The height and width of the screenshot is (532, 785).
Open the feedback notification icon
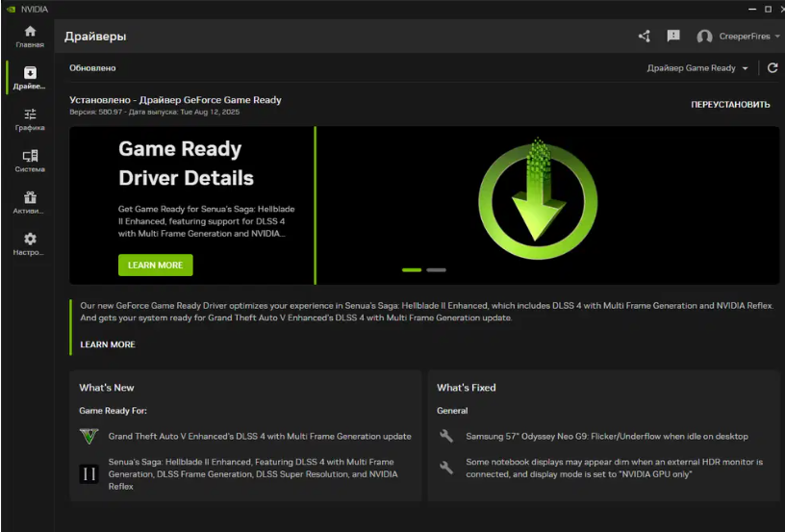673,37
